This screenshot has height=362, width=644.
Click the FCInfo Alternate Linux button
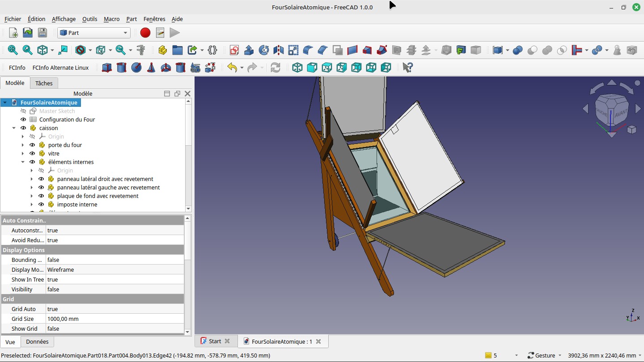tap(60, 67)
